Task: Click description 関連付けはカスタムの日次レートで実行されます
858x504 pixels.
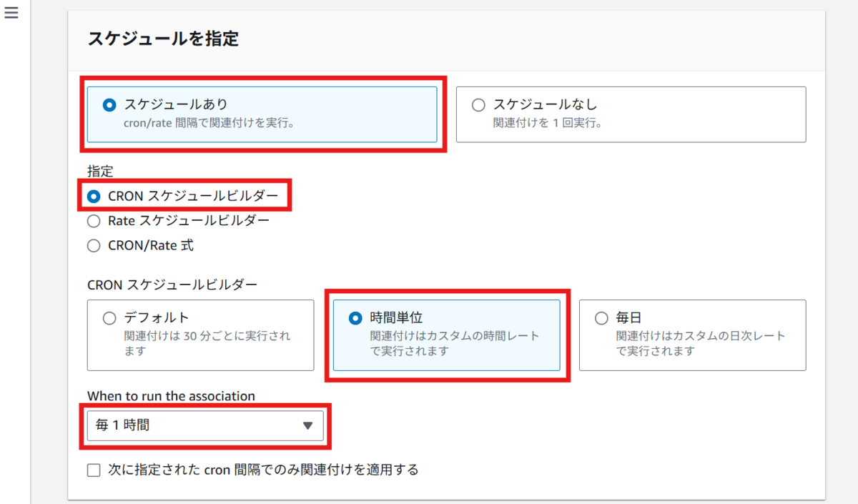Action: point(701,344)
